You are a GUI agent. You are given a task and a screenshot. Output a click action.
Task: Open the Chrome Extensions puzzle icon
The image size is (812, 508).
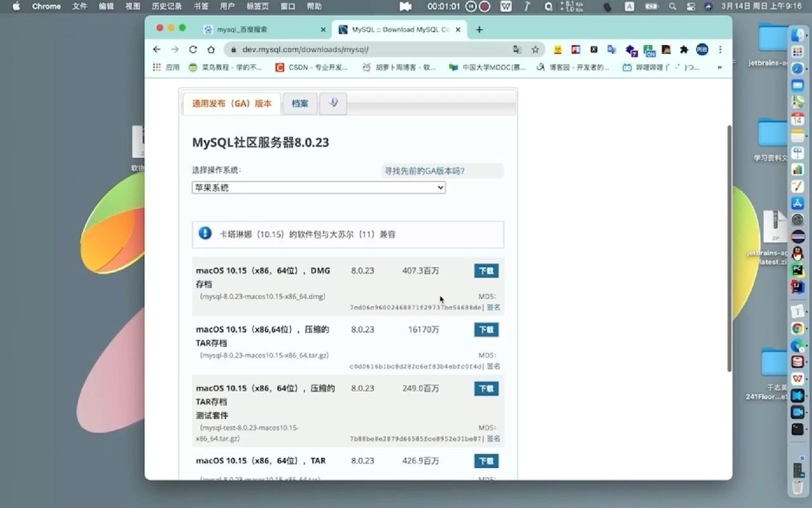coord(684,50)
